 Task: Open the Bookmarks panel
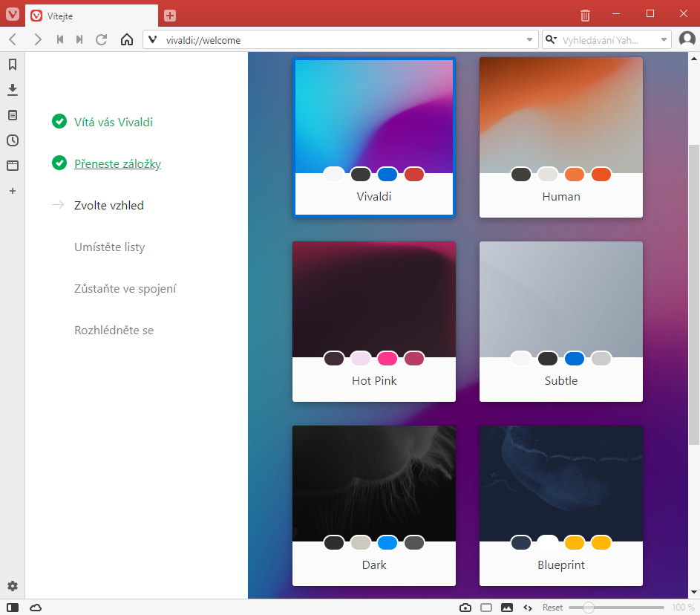[x=13, y=65]
